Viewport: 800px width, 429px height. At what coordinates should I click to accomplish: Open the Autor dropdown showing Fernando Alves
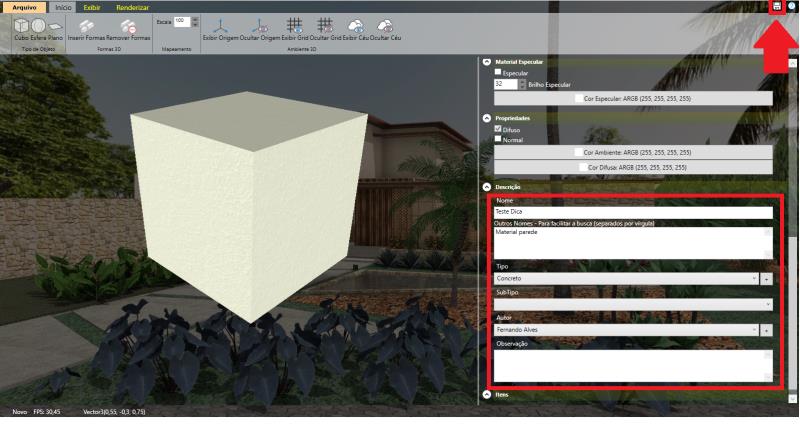[627, 329]
